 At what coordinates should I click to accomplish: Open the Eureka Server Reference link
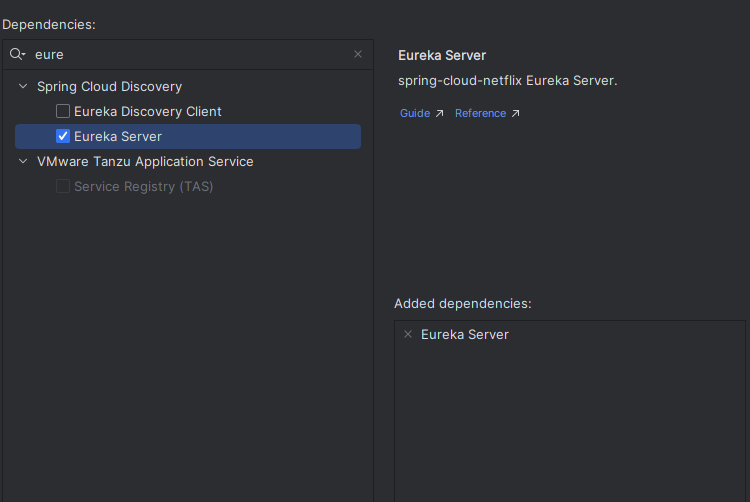point(480,113)
